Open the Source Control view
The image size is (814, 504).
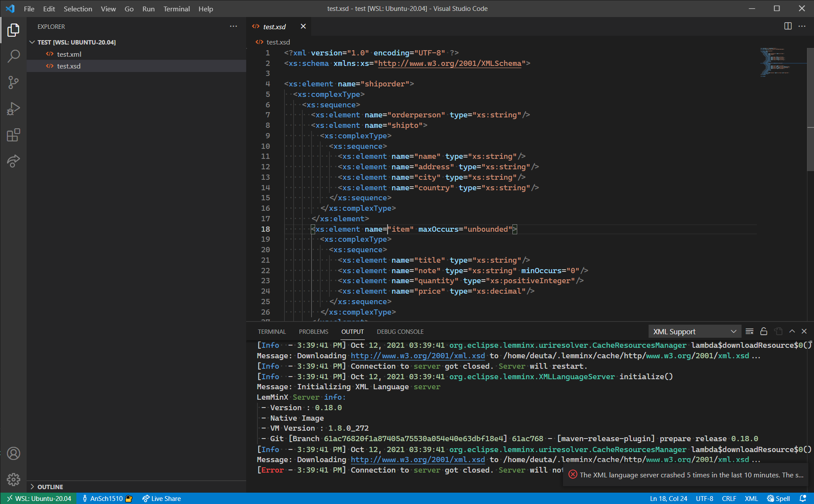14,82
